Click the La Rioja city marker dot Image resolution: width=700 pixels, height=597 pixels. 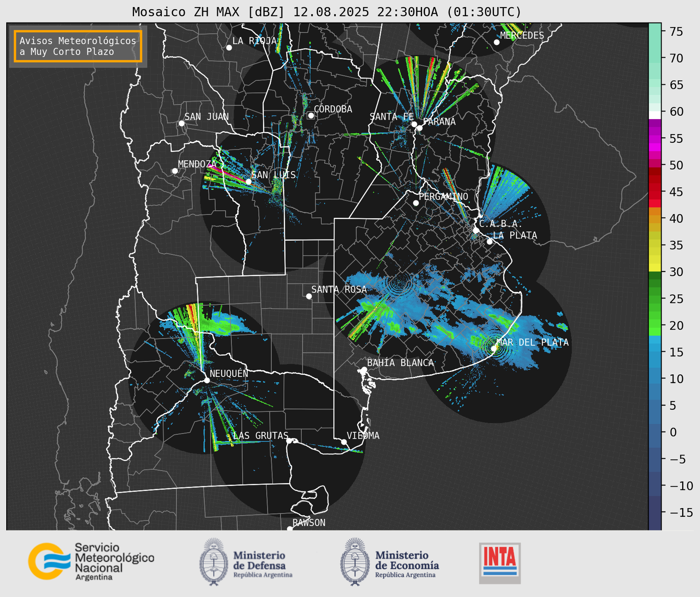(x=229, y=48)
